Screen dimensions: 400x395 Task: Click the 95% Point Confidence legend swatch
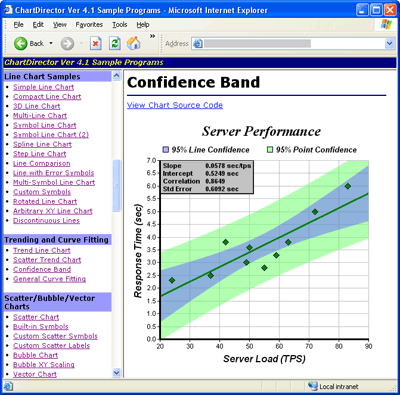pos(270,150)
